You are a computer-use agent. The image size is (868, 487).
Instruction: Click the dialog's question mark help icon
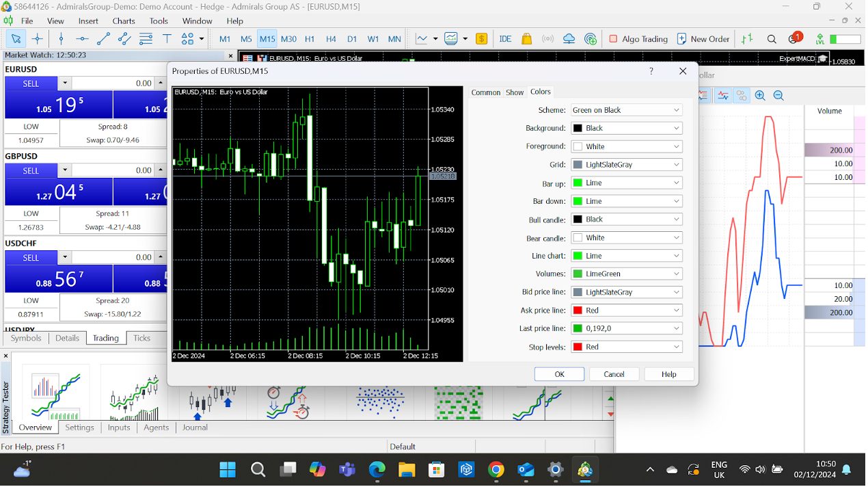tap(651, 71)
